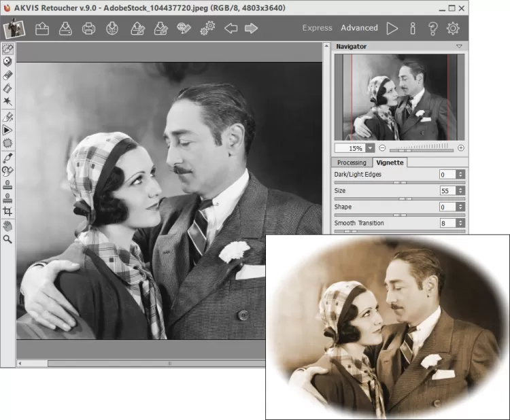Select the Hand tool
Viewport: 510px width, 420px height.
click(x=7, y=226)
